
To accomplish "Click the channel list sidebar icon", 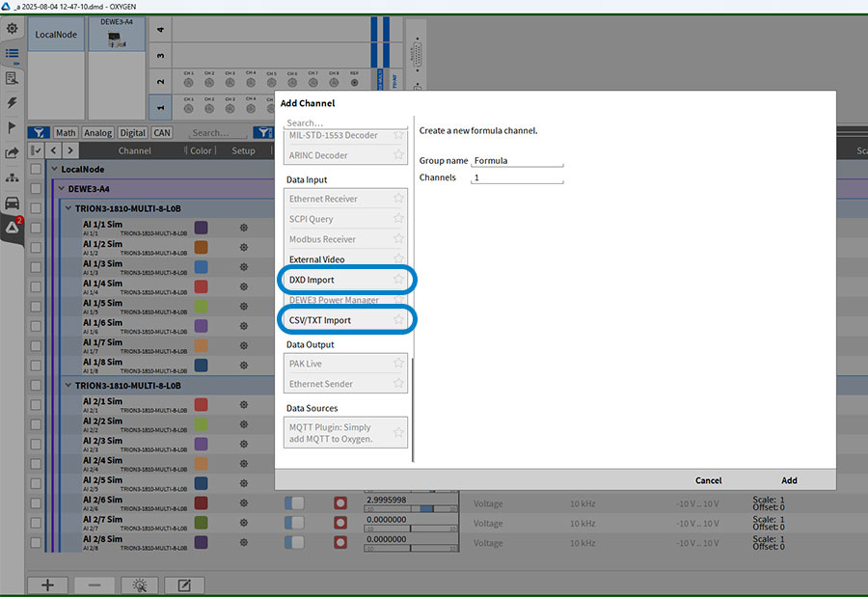I will point(13,54).
